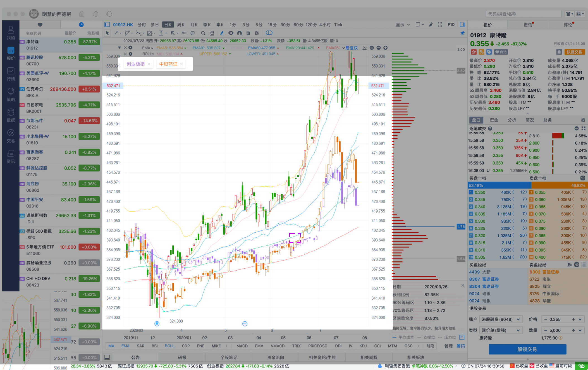The width and height of the screenshot is (588, 370).
Task: Add stock via 自选 heart button
Action: click(501, 52)
